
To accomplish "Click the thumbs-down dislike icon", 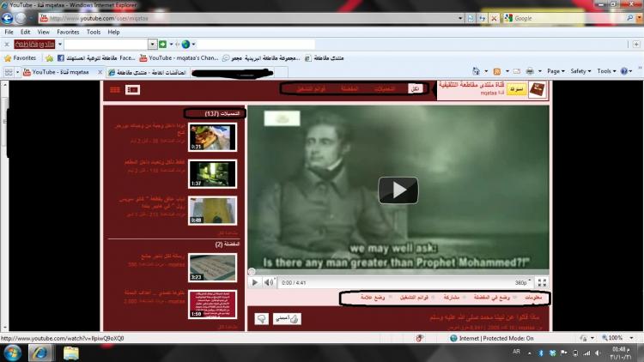I will 261,318.
